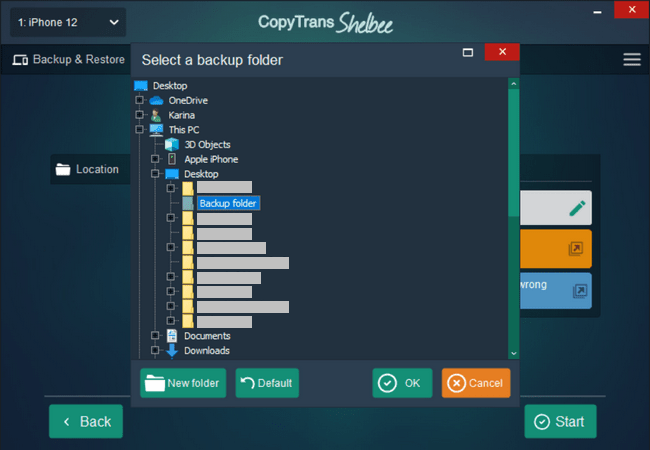The height and width of the screenshot is (450, 650).
Task: Click the Downloads arrow icon
Action: [x=172, y=351]
